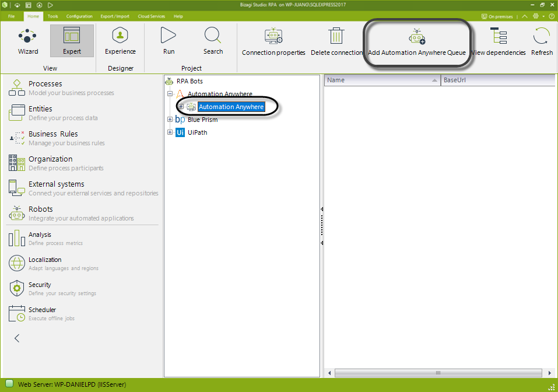Open the project Search
Screen dimensions: 558x392
point(213,41)
